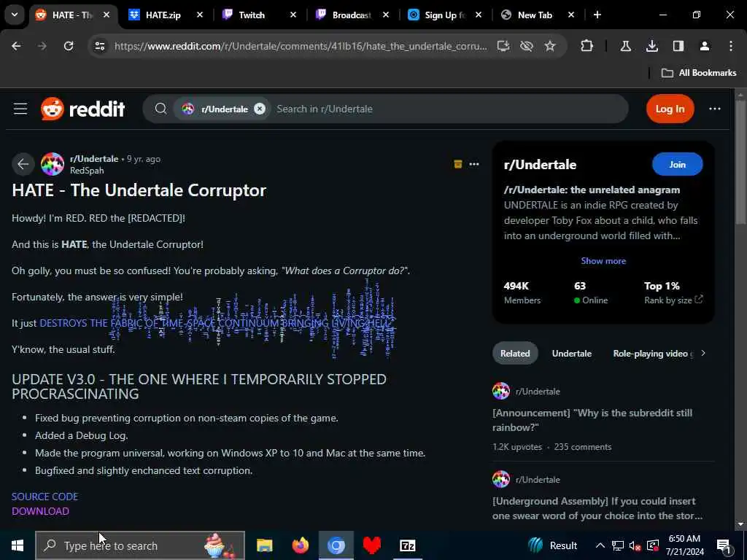This screenshot has height=560, width=747.
Task: Go back using browser back arrow
Action: click(x=16, y=46)
